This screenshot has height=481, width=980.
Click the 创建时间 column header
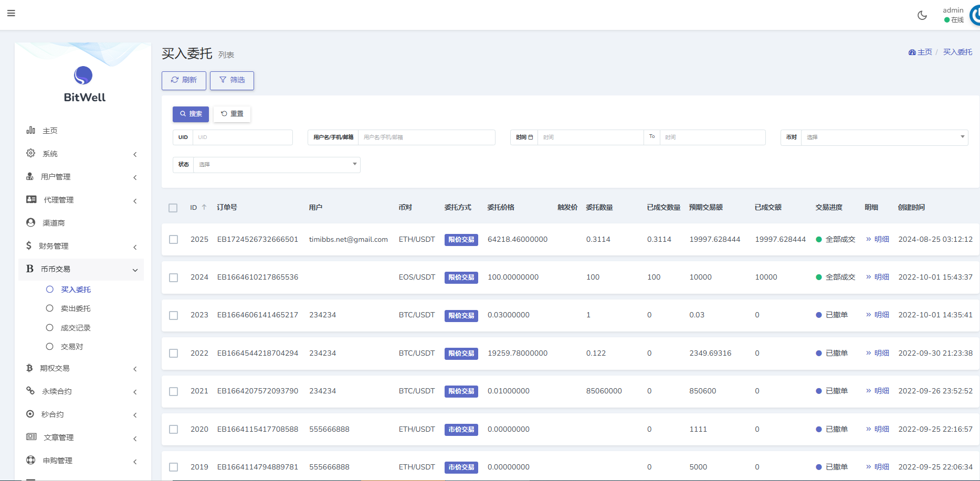[912, 207]
